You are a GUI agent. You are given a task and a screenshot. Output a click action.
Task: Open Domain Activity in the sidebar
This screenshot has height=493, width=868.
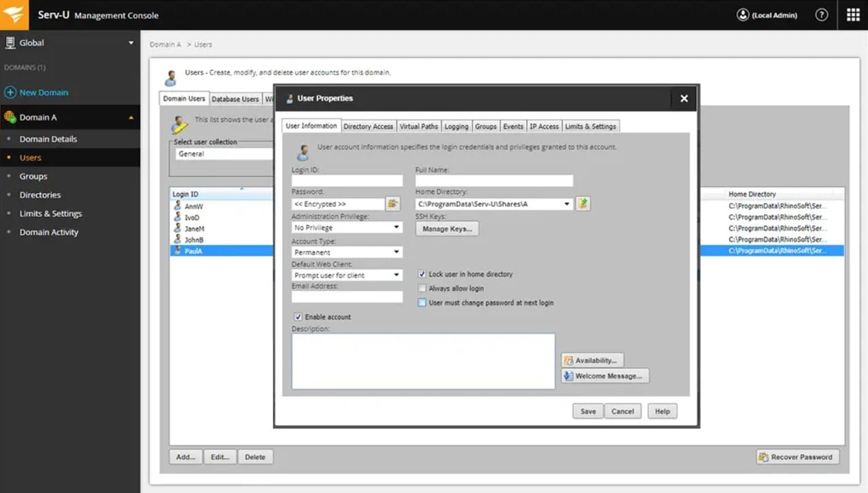49,233
